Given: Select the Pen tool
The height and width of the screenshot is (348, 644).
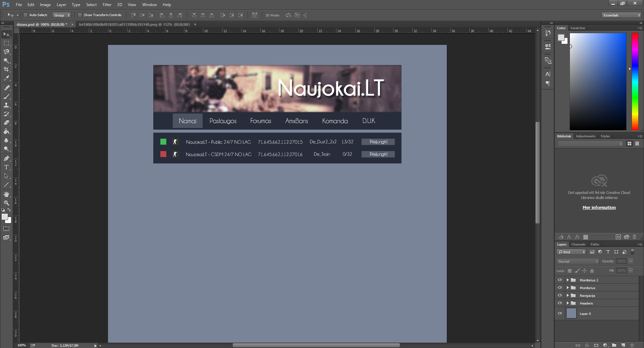Looking at the screenshot, I should [x=6, y=158].
